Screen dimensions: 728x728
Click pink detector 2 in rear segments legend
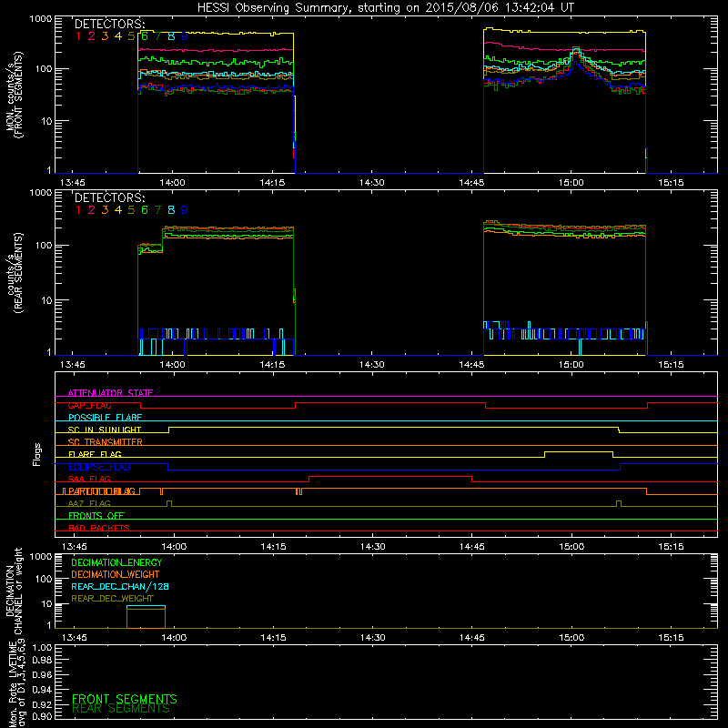click(92, 210)
